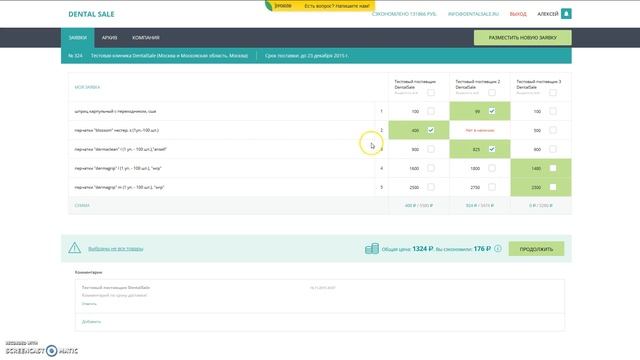Check the 2500 price box for dermagrip m

point(431,187)
